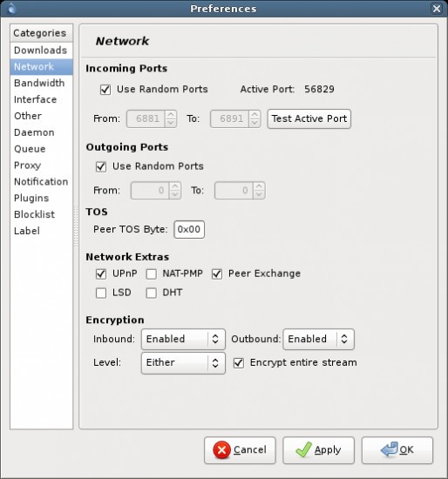The height and width of the screenshot is (479, 448).
Task: Increase the outgoing From port stepper
Action: (x=175, y=186)
